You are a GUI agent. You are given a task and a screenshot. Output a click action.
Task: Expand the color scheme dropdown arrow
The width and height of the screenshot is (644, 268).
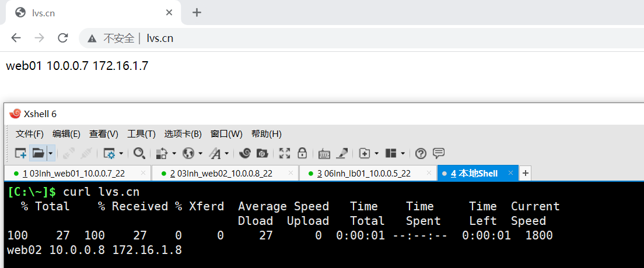(x=174, y=153)
